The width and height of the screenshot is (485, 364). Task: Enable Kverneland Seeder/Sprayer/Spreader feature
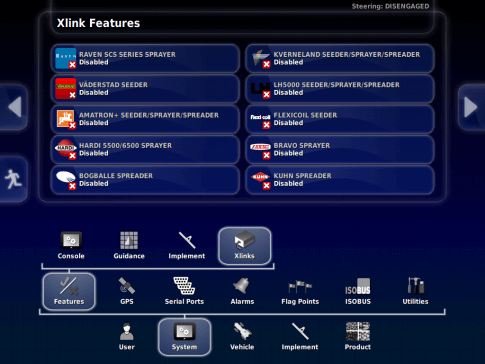click(x=340, y=58)
